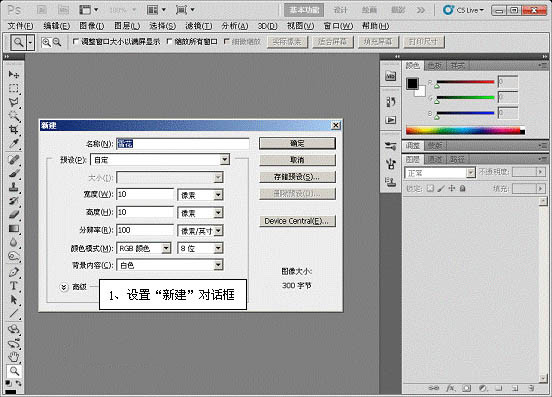Select the Rectangular Marquee tool

14,88
